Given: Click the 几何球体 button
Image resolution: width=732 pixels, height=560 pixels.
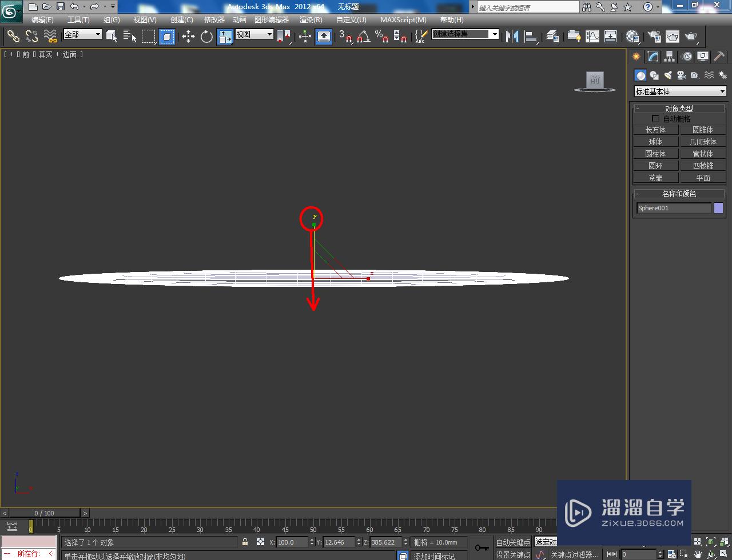Looking at the screenshot, I should tap(703, 142).
